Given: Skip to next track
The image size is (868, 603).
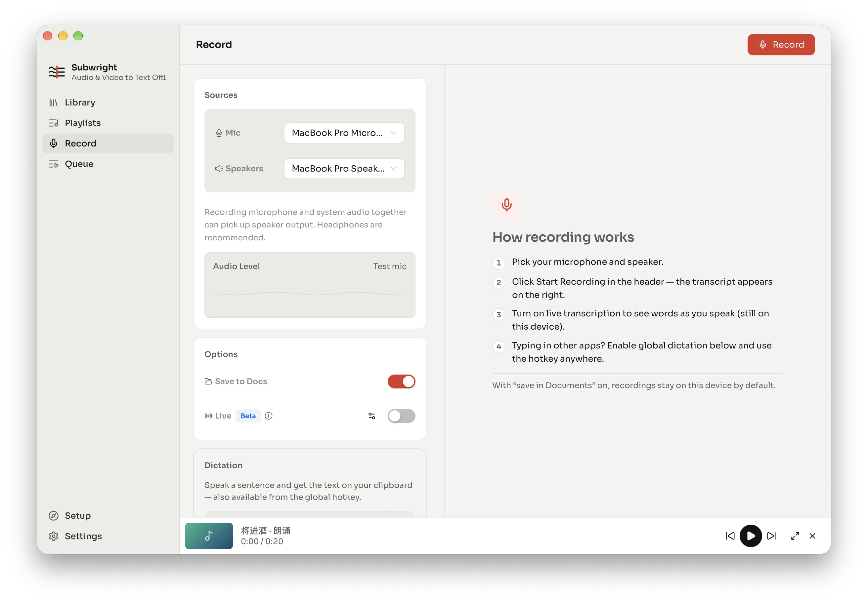Looking at the screenshot, I should [x=771, y=536].
